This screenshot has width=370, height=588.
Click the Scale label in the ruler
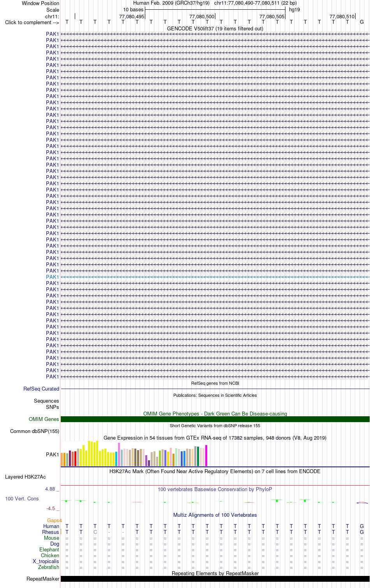pos(53,10)
